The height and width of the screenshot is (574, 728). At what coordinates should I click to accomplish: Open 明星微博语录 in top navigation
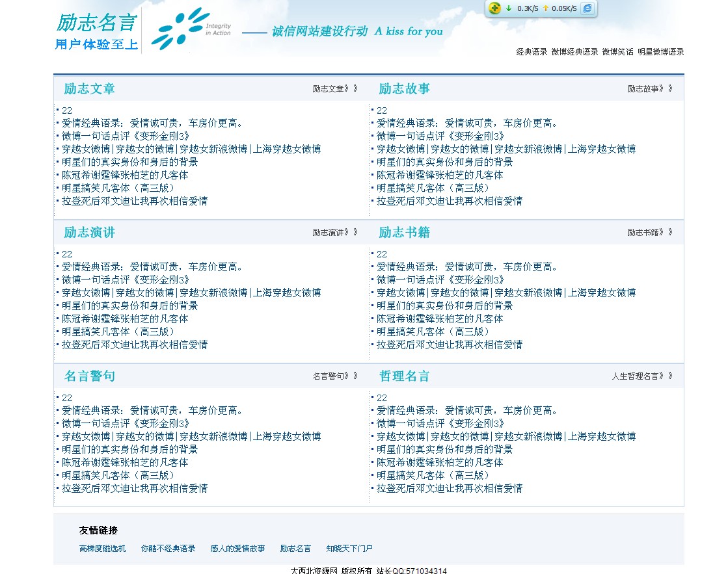661,51
